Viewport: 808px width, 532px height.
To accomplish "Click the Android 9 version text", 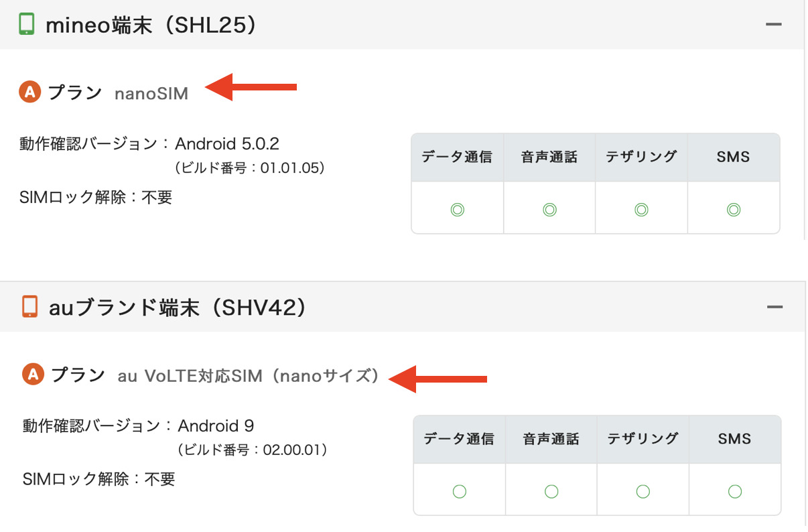I will pyautogui.click(x=216, y=426).
